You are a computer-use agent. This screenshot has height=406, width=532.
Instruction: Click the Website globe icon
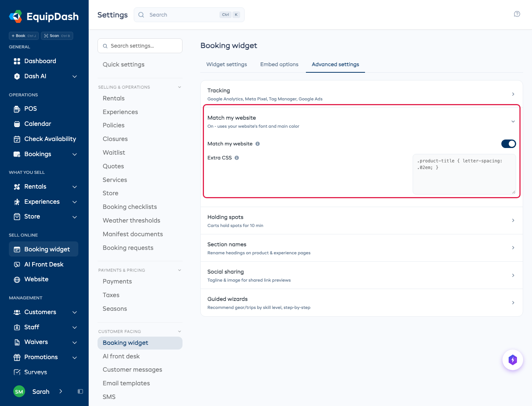point(17,279)
